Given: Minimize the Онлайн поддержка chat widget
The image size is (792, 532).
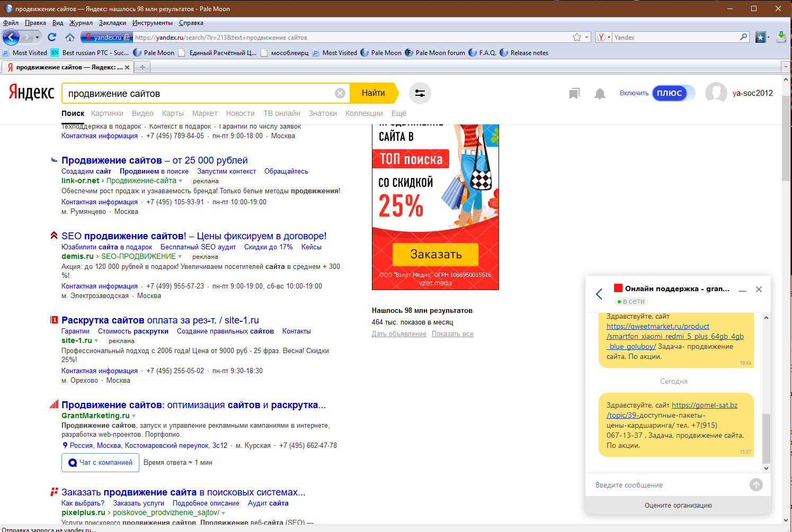Looking at the screenshot, I should [743, 290].
